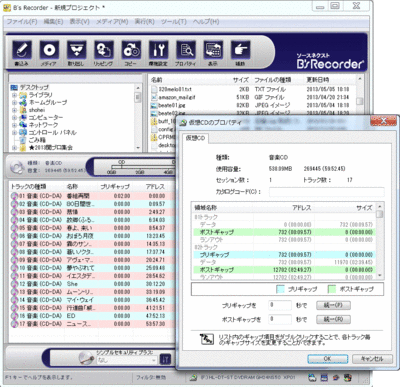Viewport: 400px width, 387px height.
Task: Click the 補助 pointing-hand toolbar icon
Action: click(x=241, y=50)
